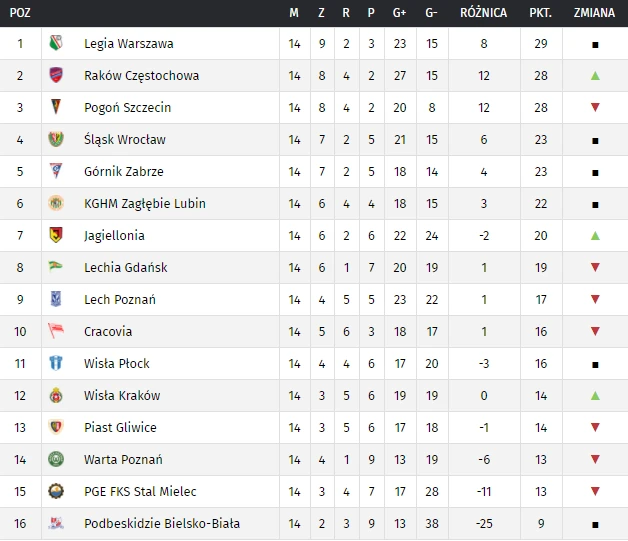Click the Raków Częstochowa club logo
The width and height of the screenshot is (628, 541).
pyautogui.click(x=56, y=76)
